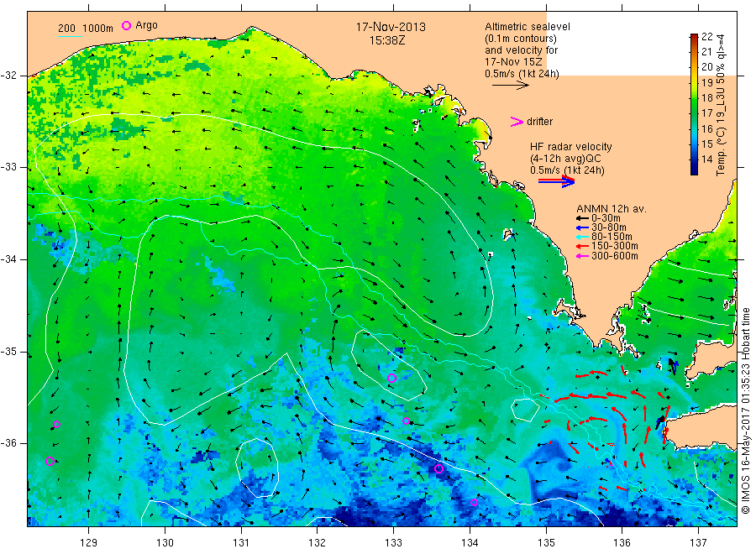Click the red 150-300m legend arrow
Viewport: 756px width, 554px height.
point(582,247)
